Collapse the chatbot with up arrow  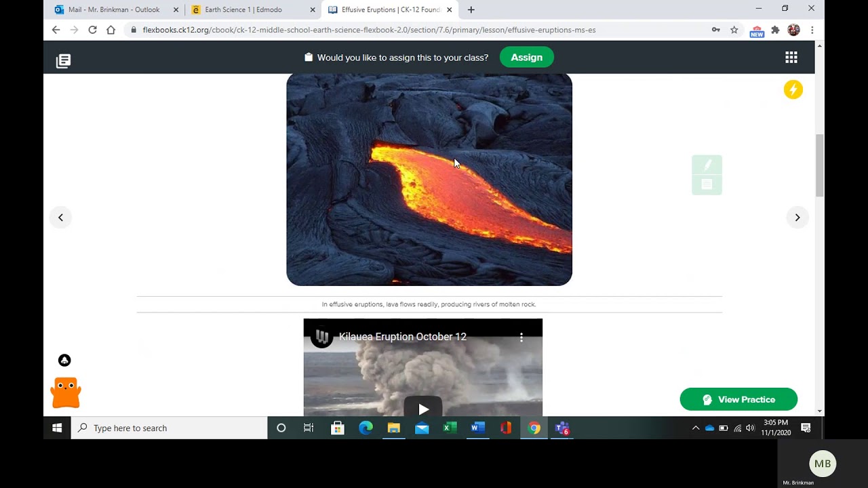[x=64, y=361]
